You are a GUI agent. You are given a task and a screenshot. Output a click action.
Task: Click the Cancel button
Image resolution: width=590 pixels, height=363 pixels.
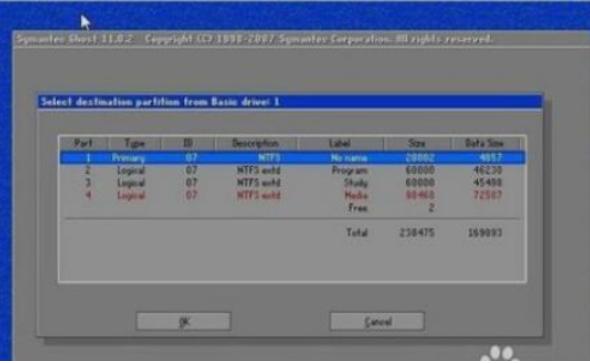click(x=377, y=322)
